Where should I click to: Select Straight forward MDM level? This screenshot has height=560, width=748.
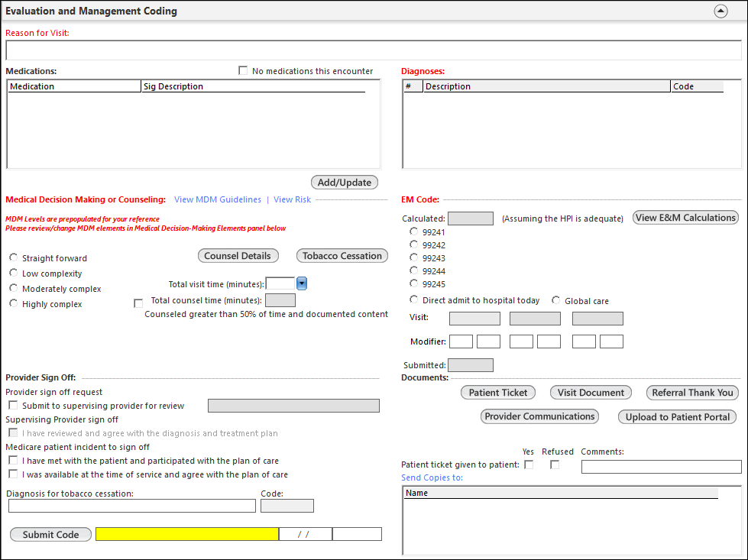pyautogui.click(x=13, y=257)
